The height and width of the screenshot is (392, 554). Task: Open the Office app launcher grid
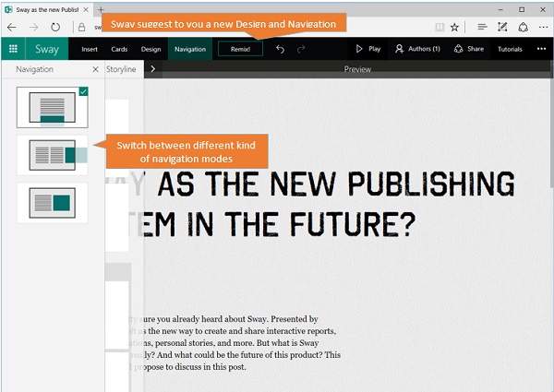[x=13, y=49]
